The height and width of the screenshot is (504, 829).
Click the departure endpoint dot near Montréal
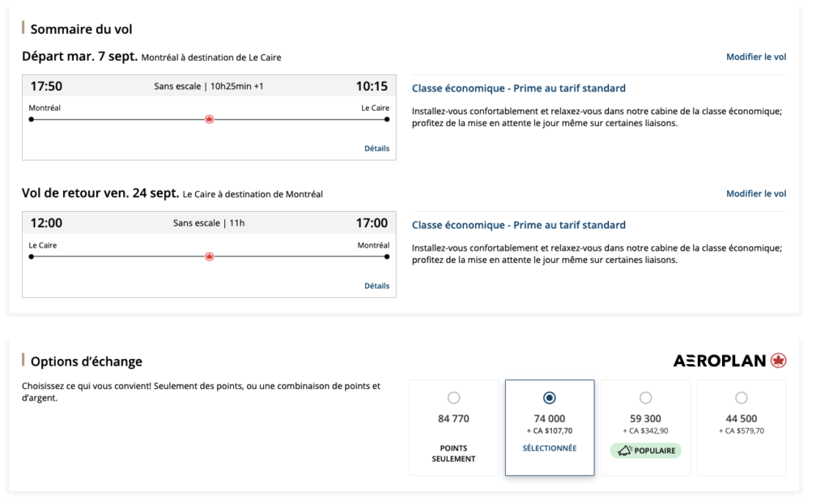(x=31, y=118)
